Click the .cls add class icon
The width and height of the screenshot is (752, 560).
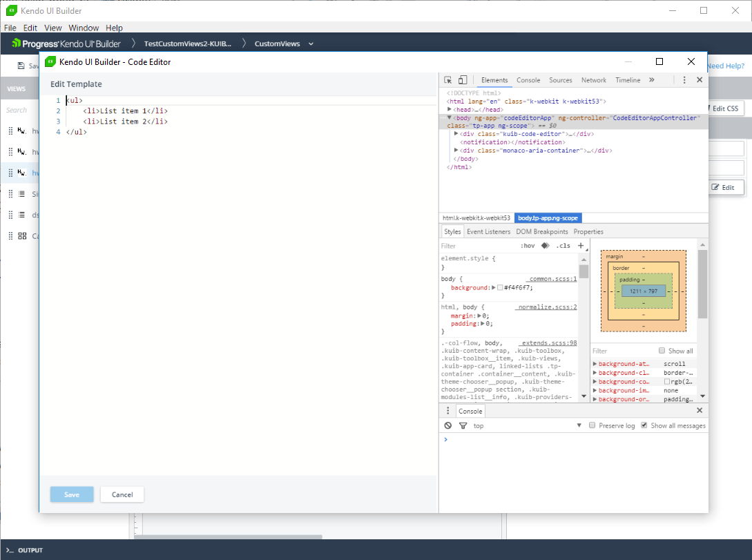pos(562,245)
